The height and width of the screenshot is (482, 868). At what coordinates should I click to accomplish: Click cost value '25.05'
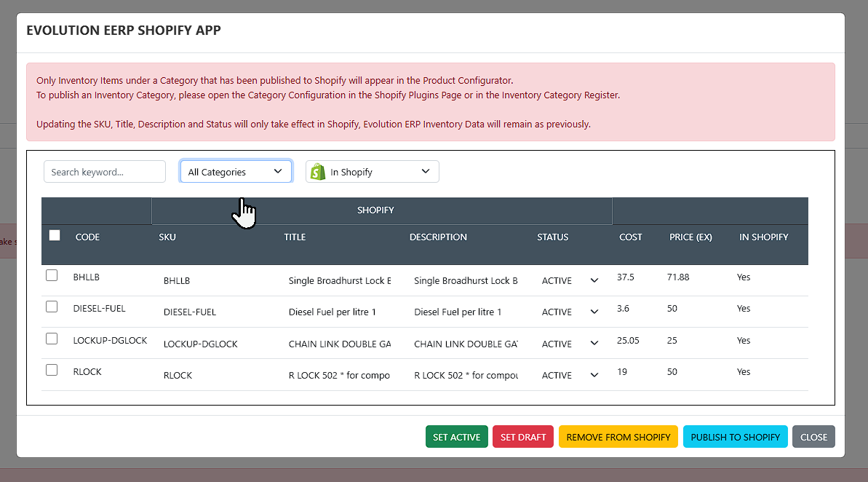pyautogui.click(x=629, y=340)
